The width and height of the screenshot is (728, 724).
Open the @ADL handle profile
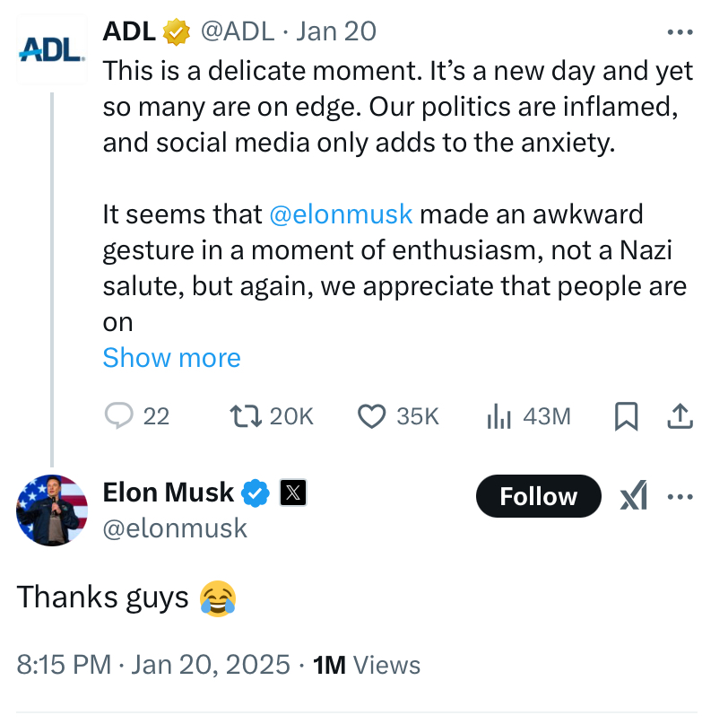tap(237, 32)
